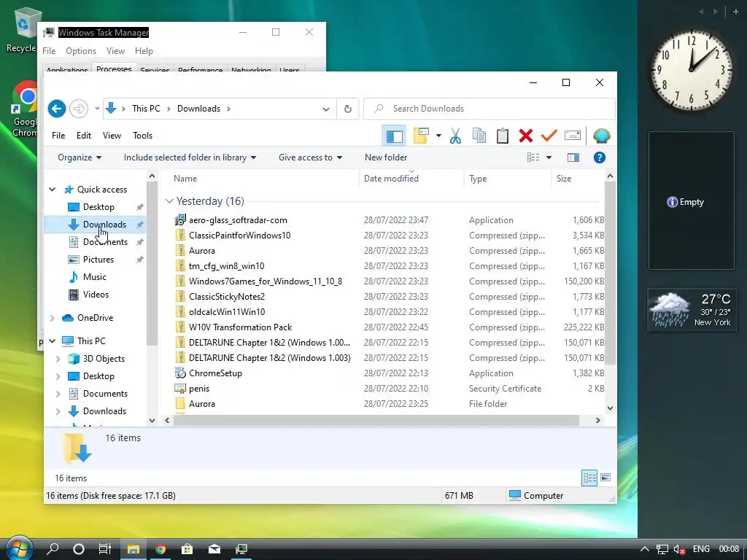The height and width of the screenshot is (560, 747).
Task: Refresh the Downloads folder view
Action: pyautogui.click(x=348, y=109)
